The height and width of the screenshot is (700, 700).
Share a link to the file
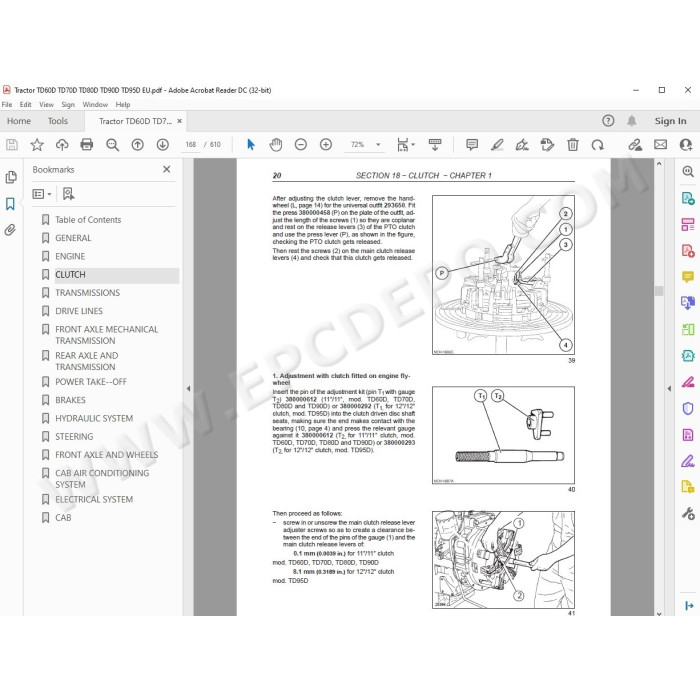pos(635,144)
